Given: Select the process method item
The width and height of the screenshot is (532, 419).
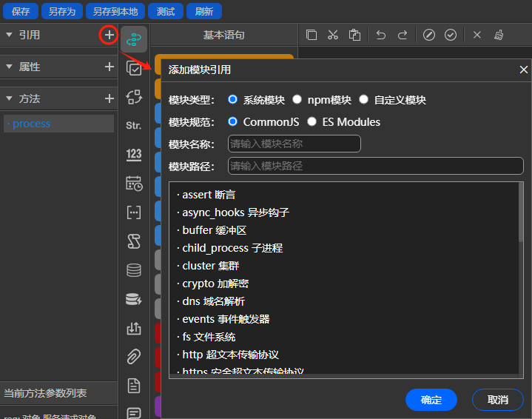Looking at the screenshot, I should click(x=58, y=124).
